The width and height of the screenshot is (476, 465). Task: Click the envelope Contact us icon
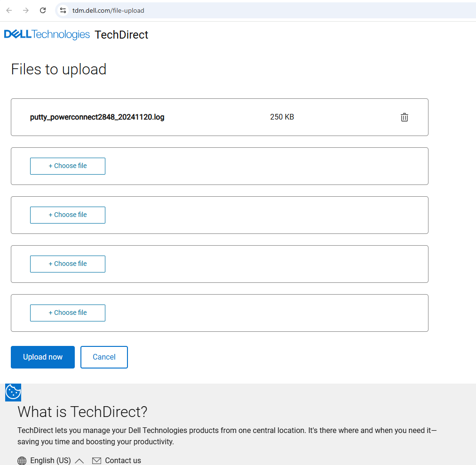96,460
